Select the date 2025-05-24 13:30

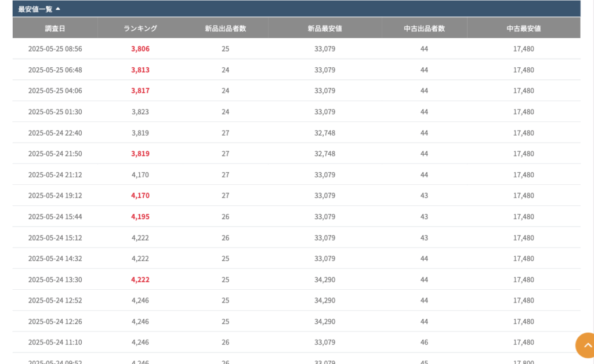pos(55,279)
